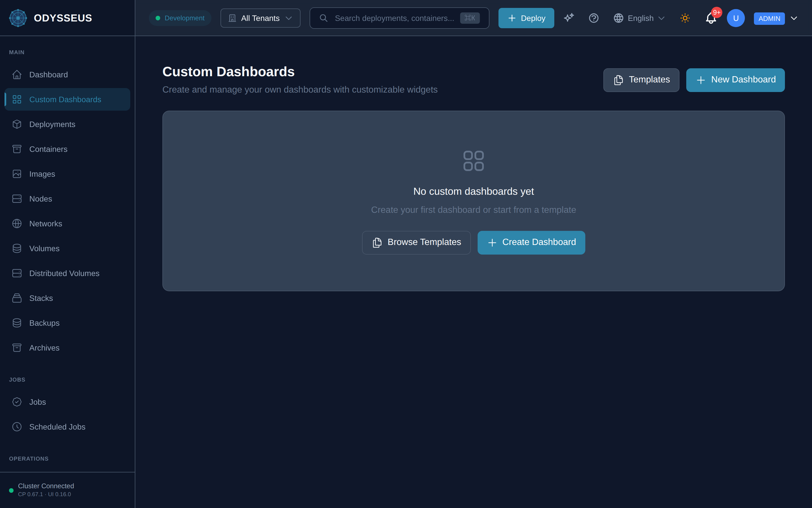This screenshot has height=508, width=812.
Task: Go to Dashboard in sidebar
Action: pos(67,75)
